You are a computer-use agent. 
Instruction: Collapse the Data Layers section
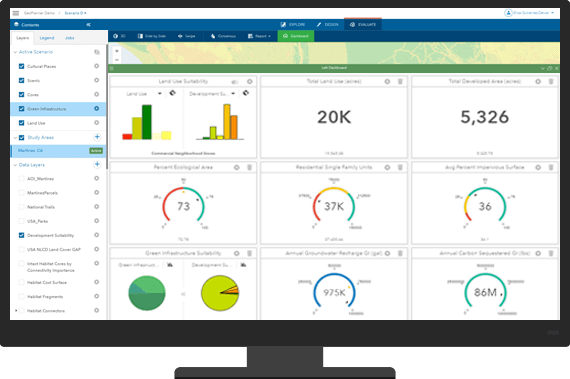(15, 165)
